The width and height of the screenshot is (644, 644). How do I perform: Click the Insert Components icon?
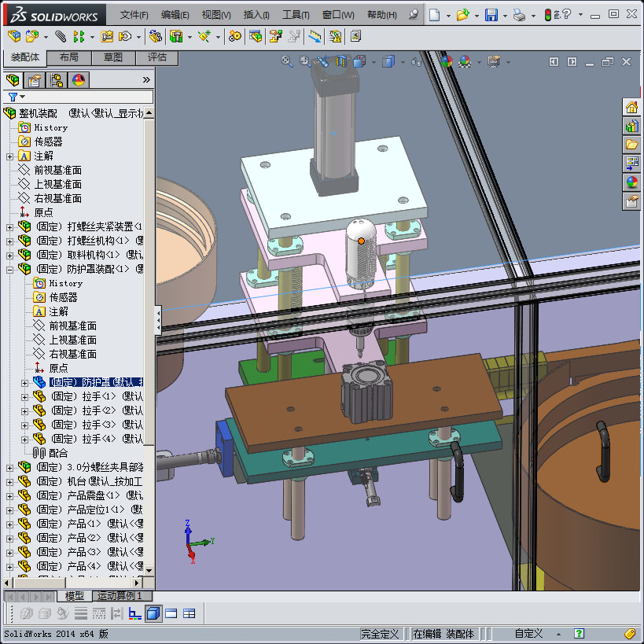32,36
